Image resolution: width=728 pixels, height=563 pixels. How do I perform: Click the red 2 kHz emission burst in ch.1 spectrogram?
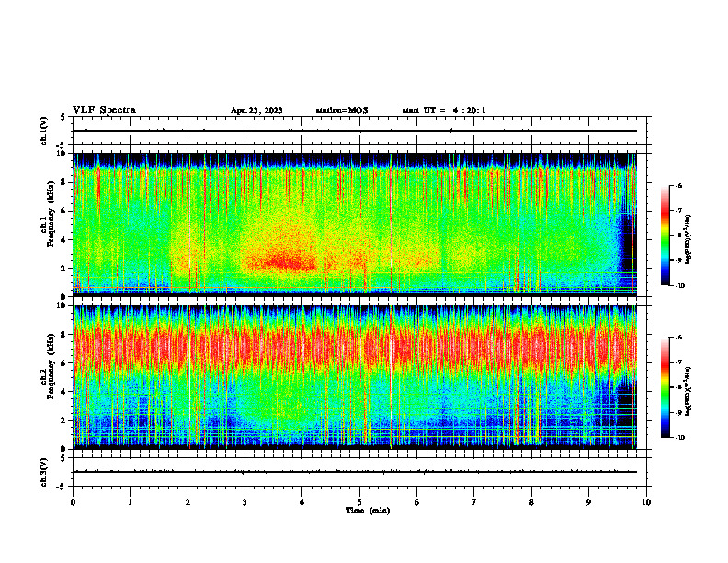(x=281, y=262)
